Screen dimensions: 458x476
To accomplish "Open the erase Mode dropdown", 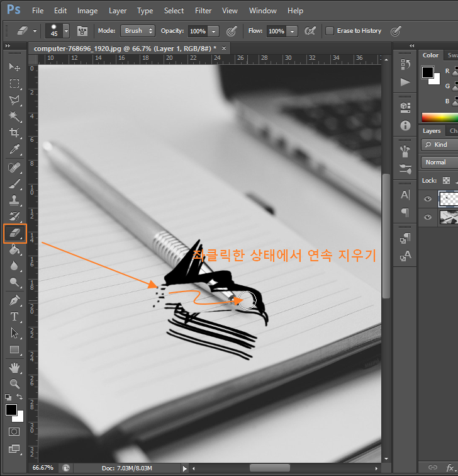I will (x=138, y=31).
